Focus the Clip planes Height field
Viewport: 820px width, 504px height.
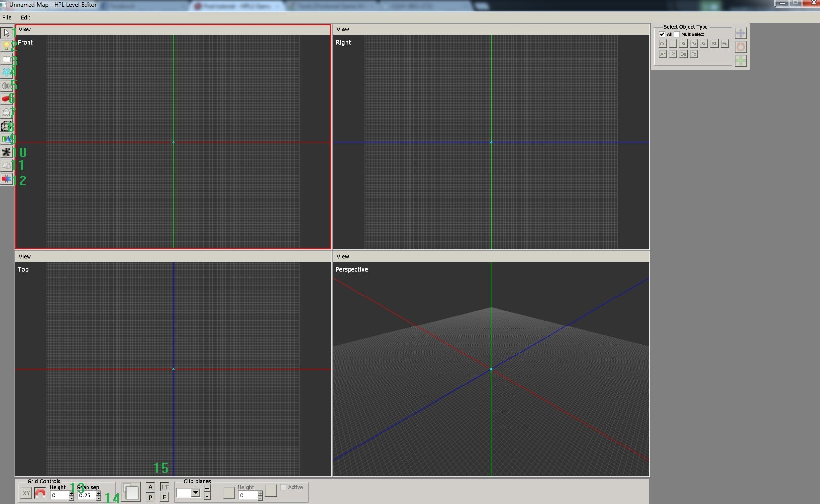point(248,496)
